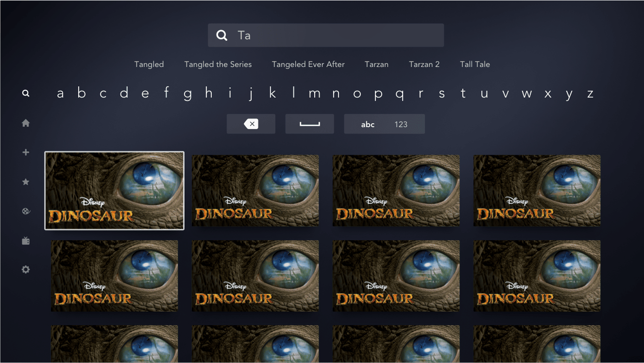
Task: Select letter d on keyboard
Action: [x=124, y=93]
